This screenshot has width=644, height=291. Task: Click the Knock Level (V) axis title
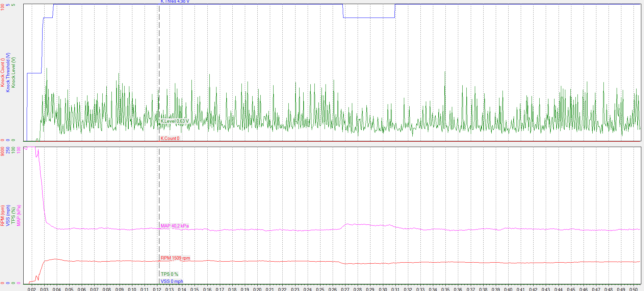[x=14, y=72]
